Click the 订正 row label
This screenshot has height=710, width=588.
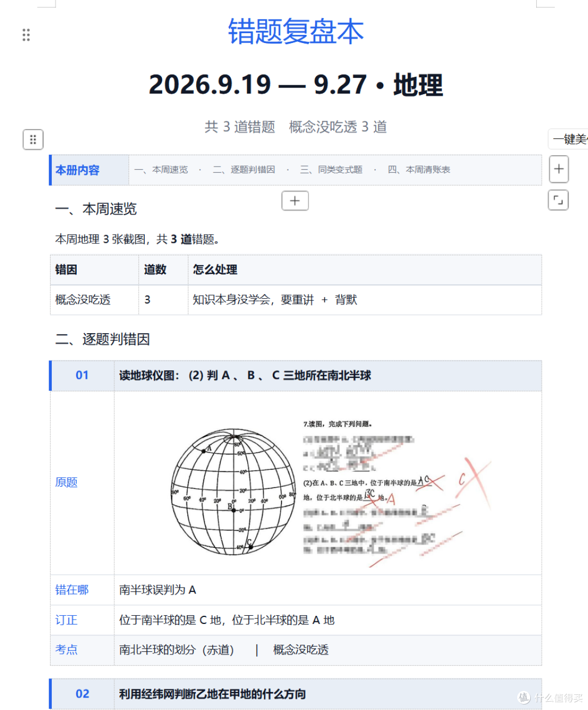tap(66, 620)
